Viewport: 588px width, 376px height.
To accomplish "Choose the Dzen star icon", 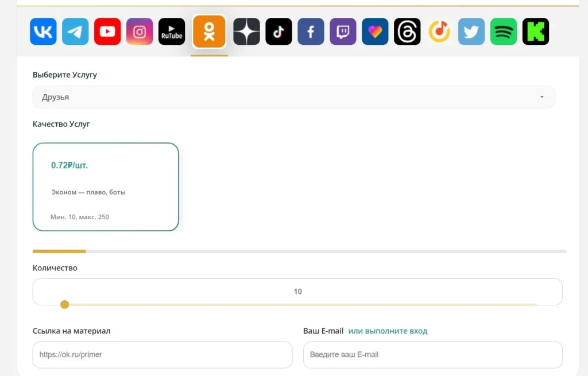I will [x=246, y=32].
